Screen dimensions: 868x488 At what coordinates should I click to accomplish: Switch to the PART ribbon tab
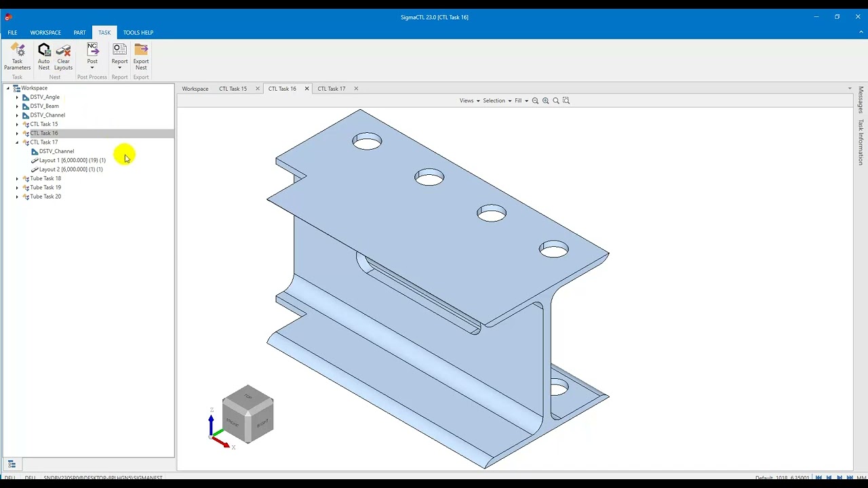click(x=79, y=33)
